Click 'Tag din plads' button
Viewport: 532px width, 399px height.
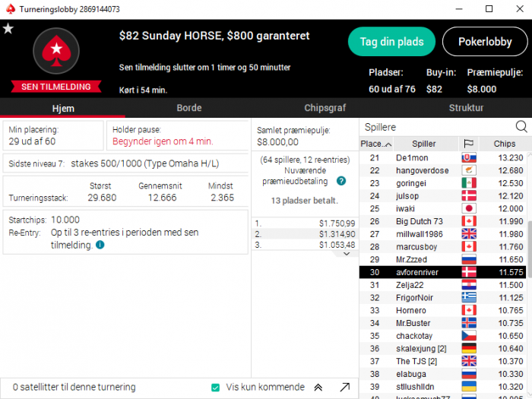391,42
